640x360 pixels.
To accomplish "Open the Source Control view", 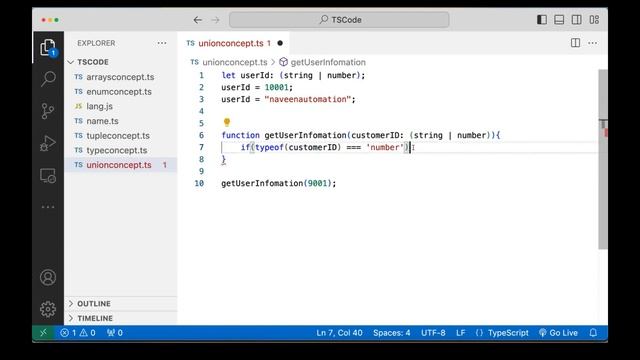I will [48, 111].
